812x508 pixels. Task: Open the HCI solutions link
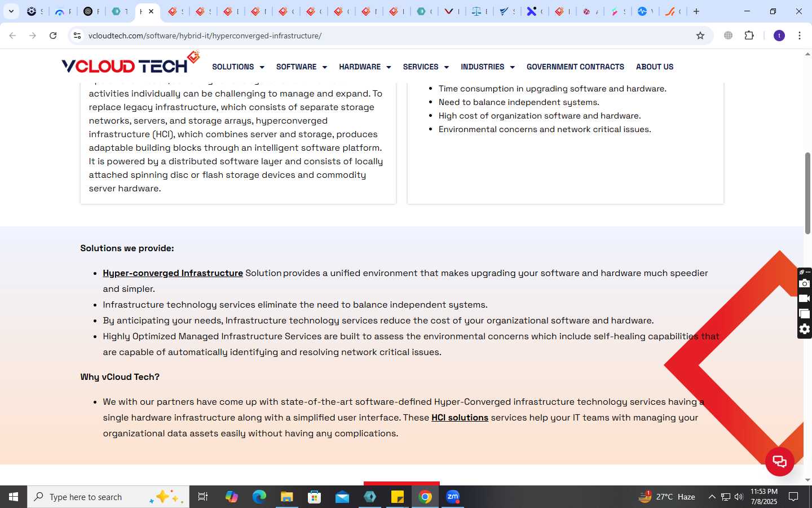coord(460,418)
